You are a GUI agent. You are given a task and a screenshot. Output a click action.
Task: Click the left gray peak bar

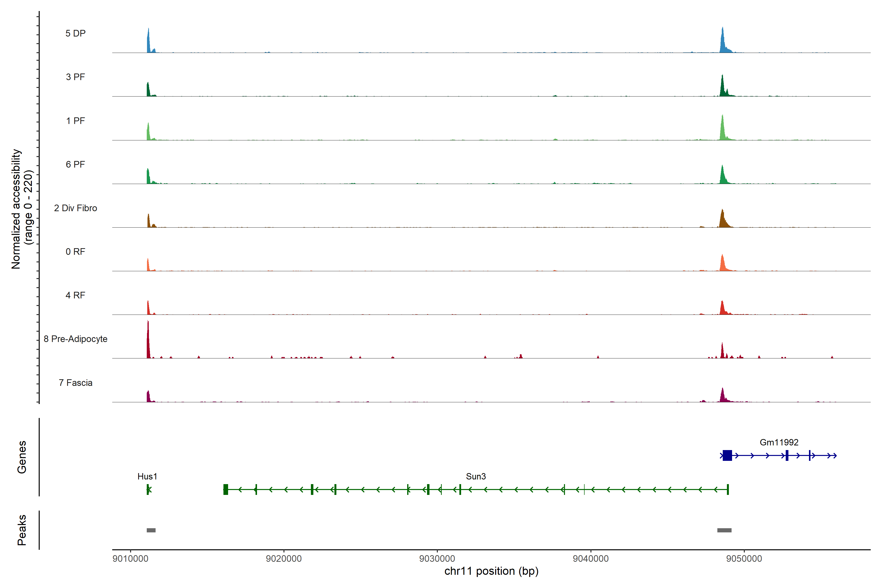[x=151, y=530]
